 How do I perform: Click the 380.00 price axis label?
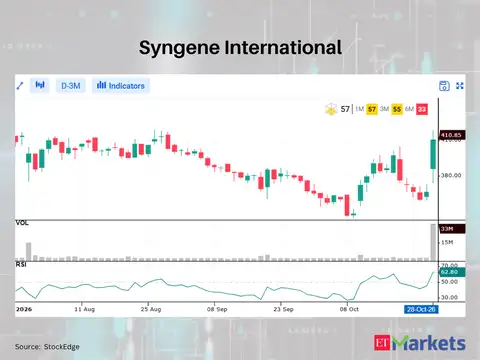point(451,175)
